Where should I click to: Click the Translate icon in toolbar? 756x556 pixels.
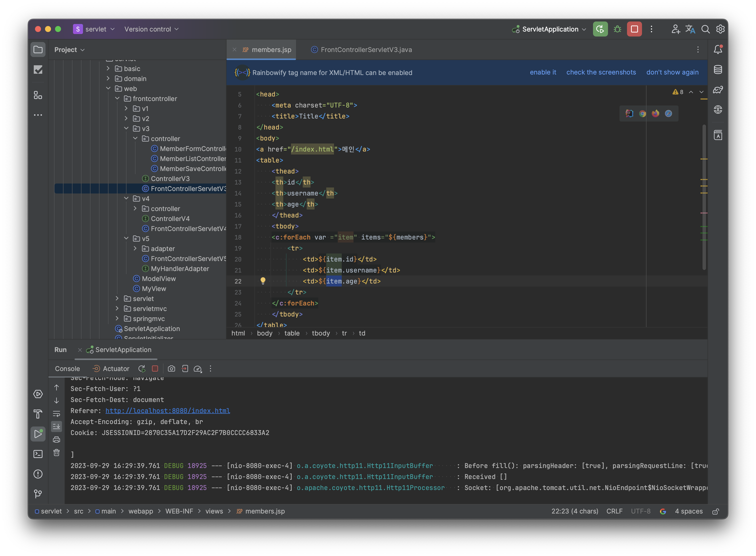click(690, 29)
